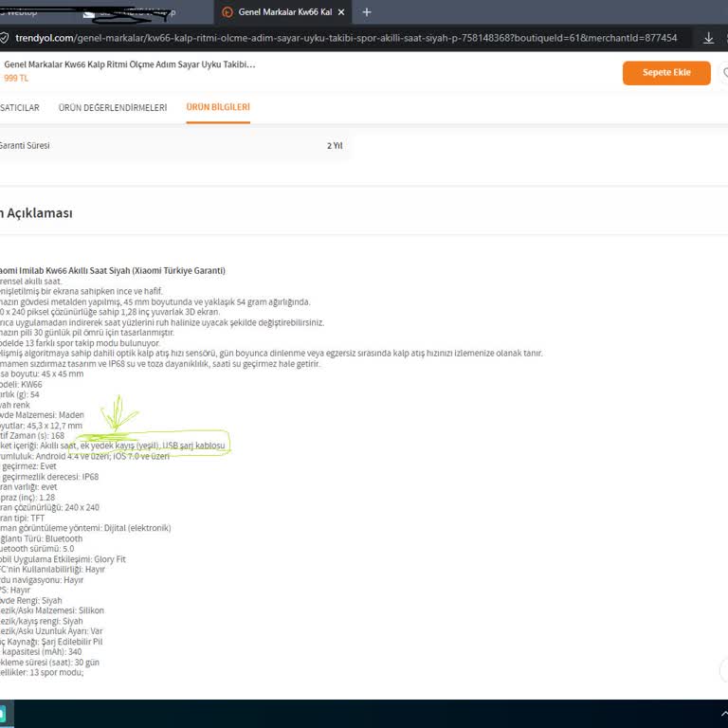The height and width of the screenshot is (728, 728).
Task: Close the Genel Markalar Kw66 tab
Action: (x=341, y=12)
